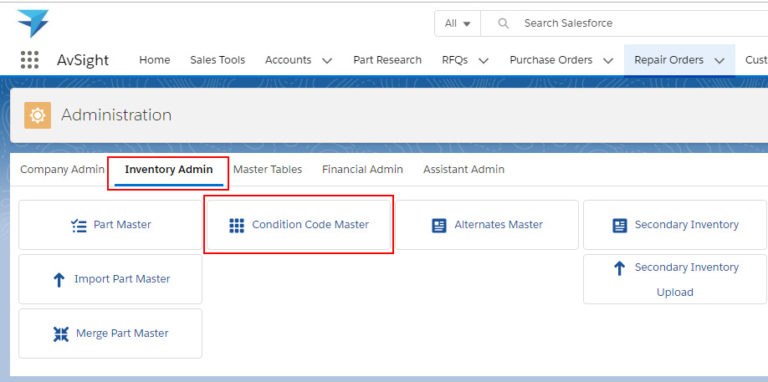Open the Import Part Master tile
768x382 pixels.
110,279
